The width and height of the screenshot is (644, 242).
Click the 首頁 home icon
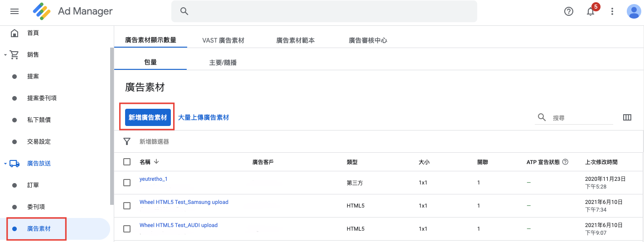tap(15, 33)
